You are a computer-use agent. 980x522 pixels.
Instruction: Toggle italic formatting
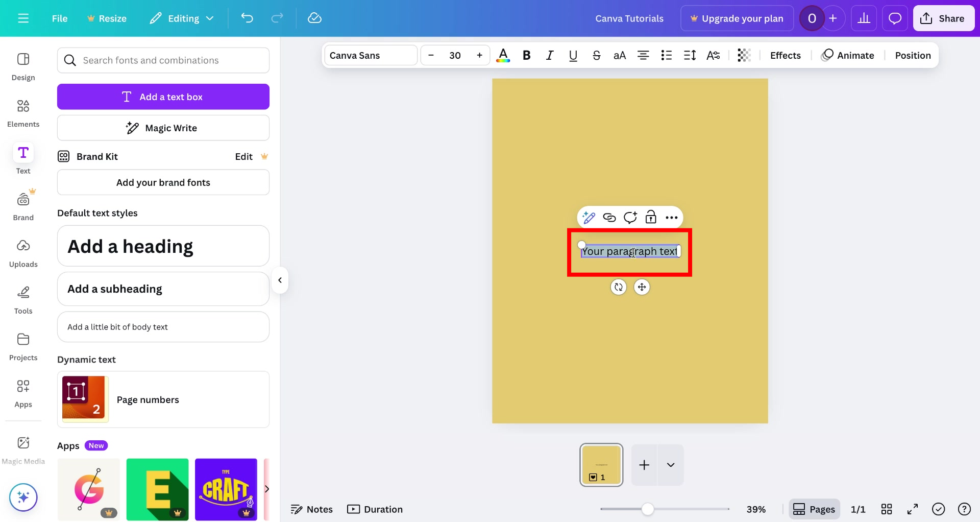pyautogui.click(x=550, y=55)
